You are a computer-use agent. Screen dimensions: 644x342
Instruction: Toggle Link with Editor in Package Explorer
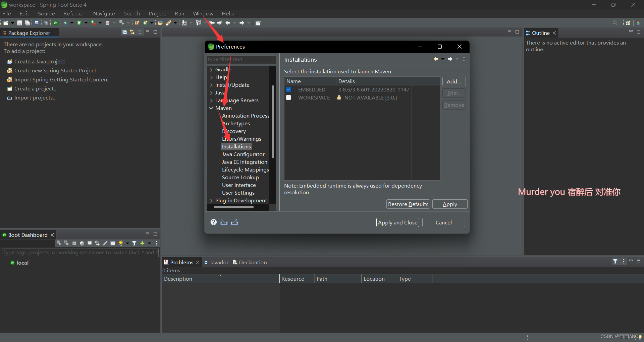click(132, 32)
